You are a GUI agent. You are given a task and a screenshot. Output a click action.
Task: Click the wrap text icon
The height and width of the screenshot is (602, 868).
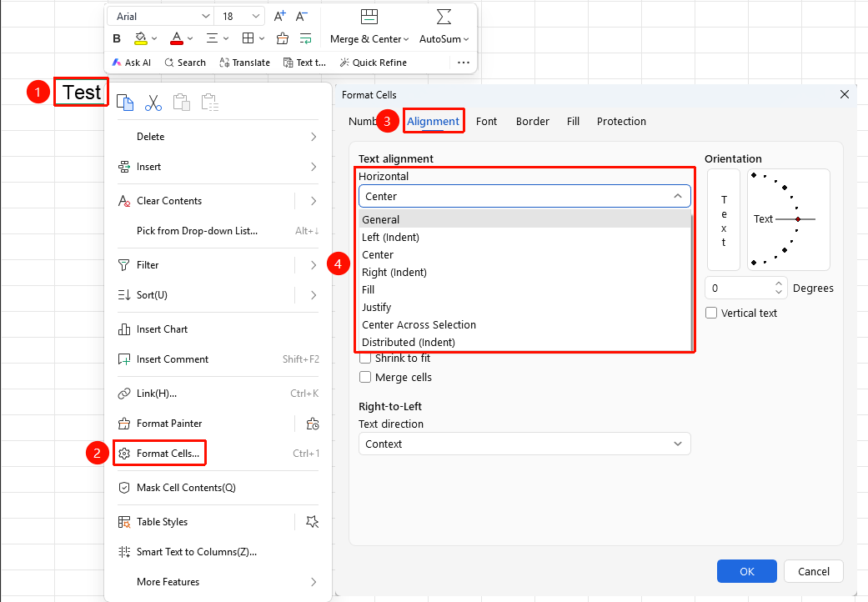click(x=305, y=38)
